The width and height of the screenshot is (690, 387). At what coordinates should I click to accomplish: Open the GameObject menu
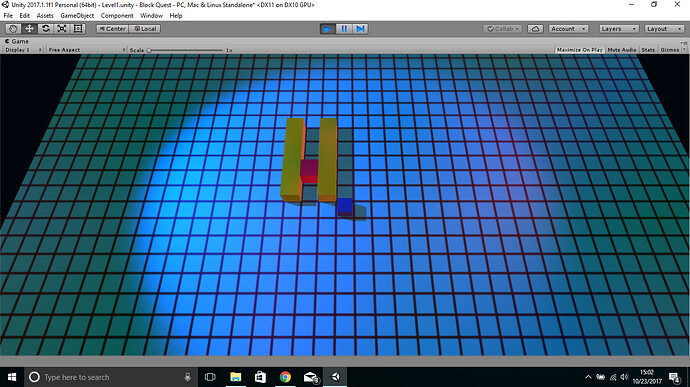[x=77, y=15]
